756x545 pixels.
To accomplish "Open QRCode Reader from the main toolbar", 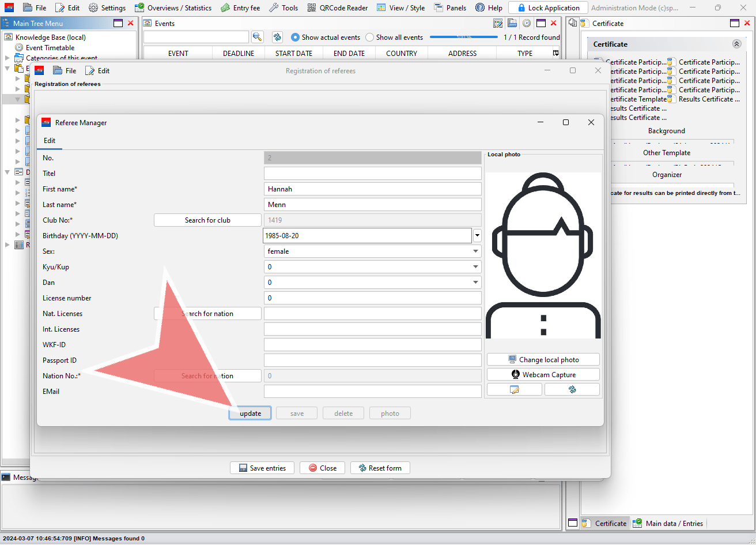I will point(338,8).
